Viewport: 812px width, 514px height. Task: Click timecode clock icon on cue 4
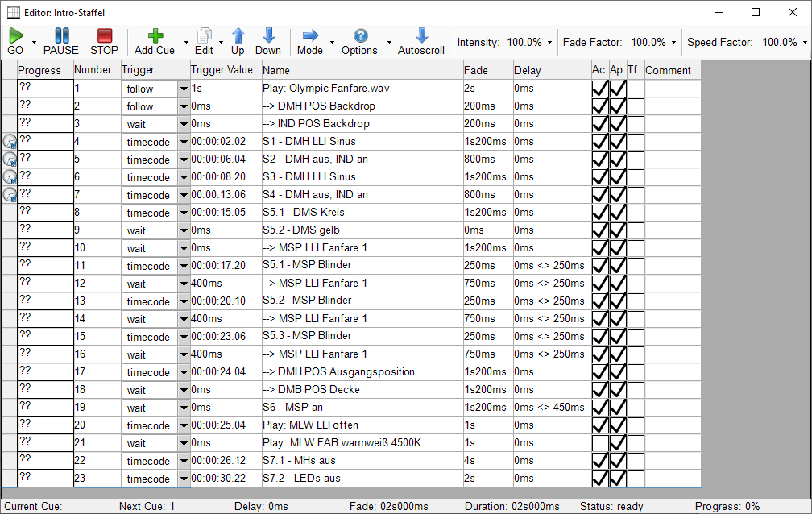[x=10, y=142]
